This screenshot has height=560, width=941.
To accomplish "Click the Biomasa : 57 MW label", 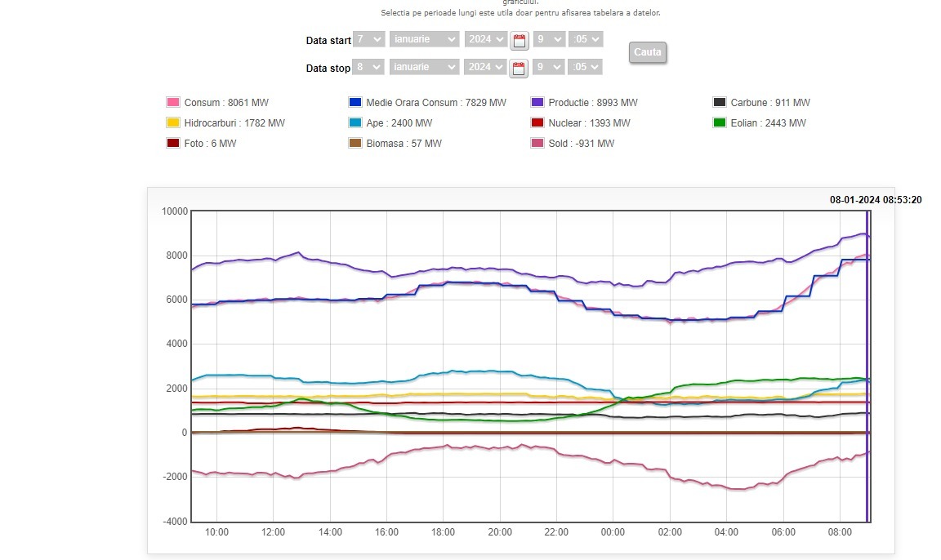I will click(404, 144).
